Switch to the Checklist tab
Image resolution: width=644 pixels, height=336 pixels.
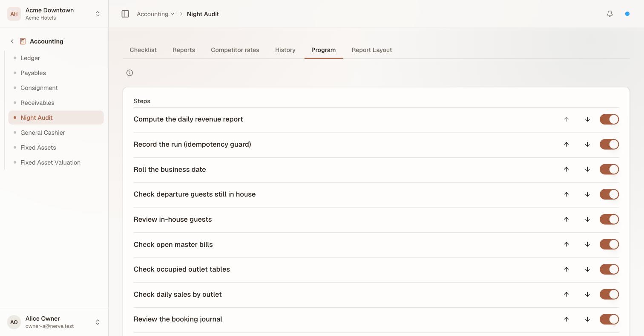coord(143,50)
